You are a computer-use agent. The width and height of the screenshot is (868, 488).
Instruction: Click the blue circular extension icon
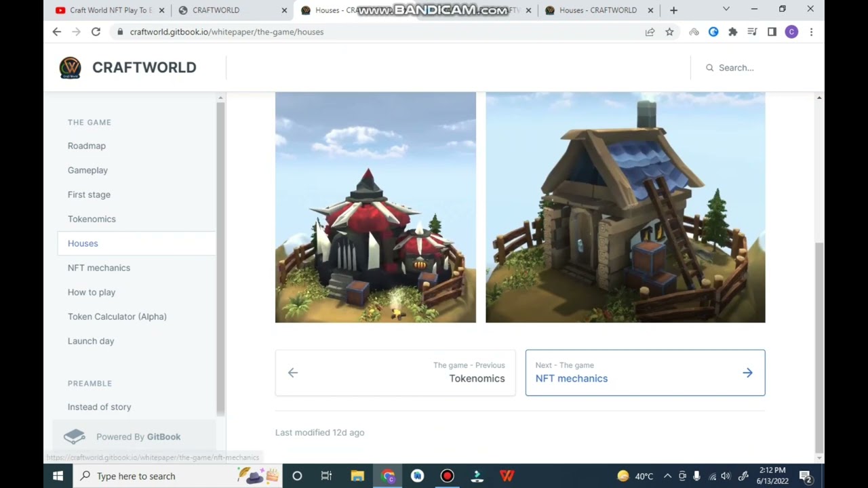coord(713,32)
